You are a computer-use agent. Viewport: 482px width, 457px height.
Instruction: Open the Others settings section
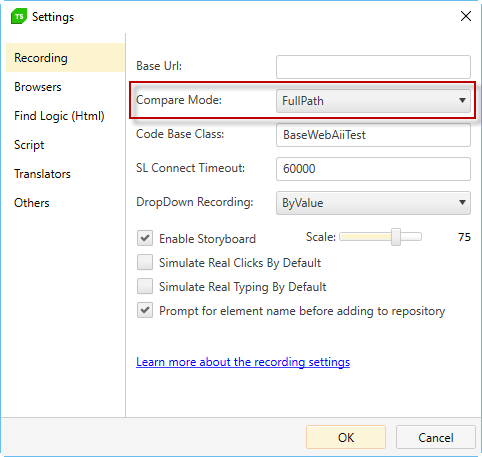coord(32,203)
